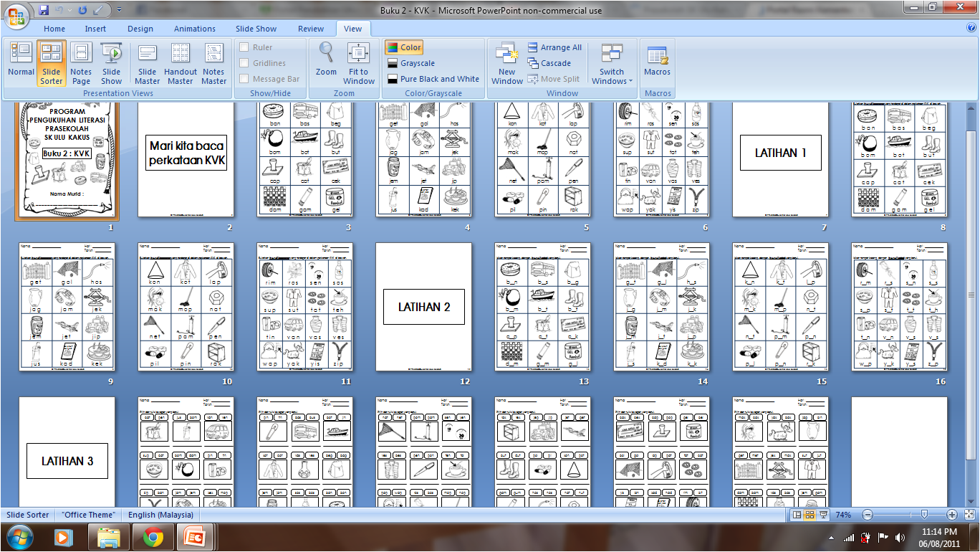Expand the Switch Windows dropdown

point(612,62)
